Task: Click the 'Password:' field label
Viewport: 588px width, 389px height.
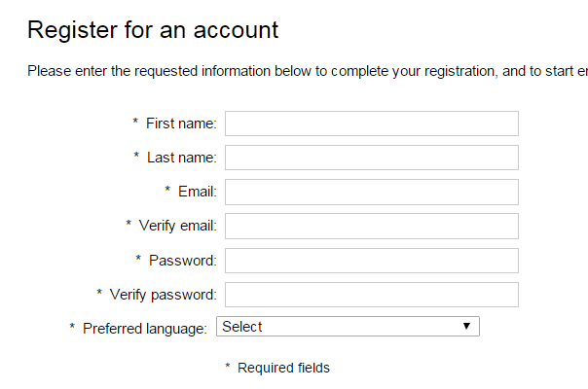Action: click(x=182, y=261)
